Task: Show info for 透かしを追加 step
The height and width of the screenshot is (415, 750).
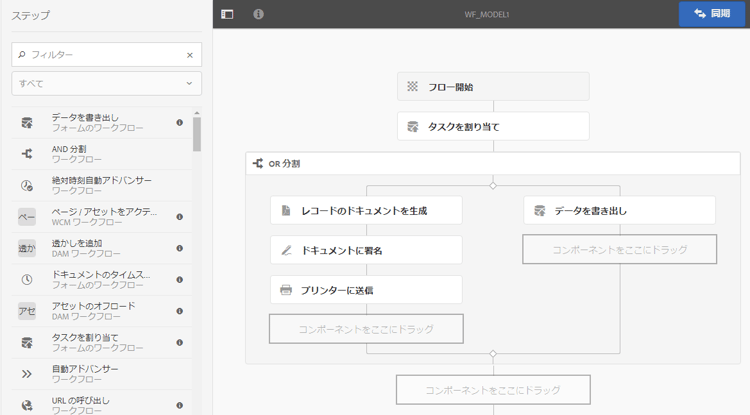Action: (179, 248)
